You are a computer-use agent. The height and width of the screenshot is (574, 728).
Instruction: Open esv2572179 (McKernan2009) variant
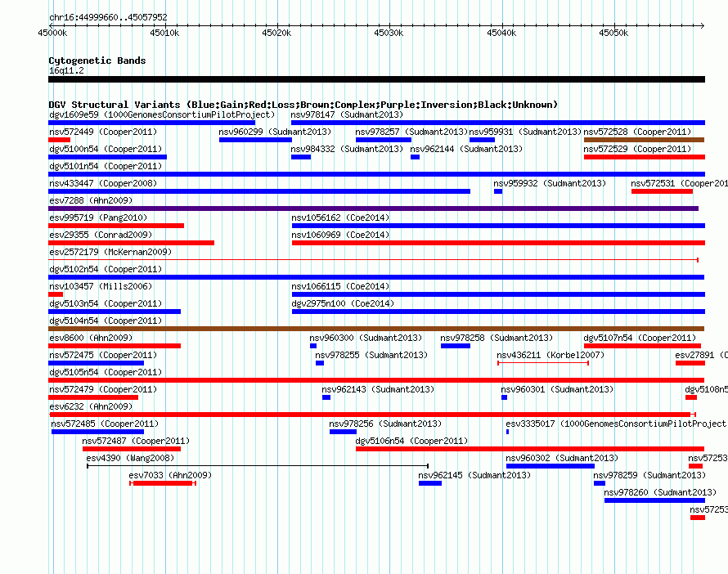point(110,252)
